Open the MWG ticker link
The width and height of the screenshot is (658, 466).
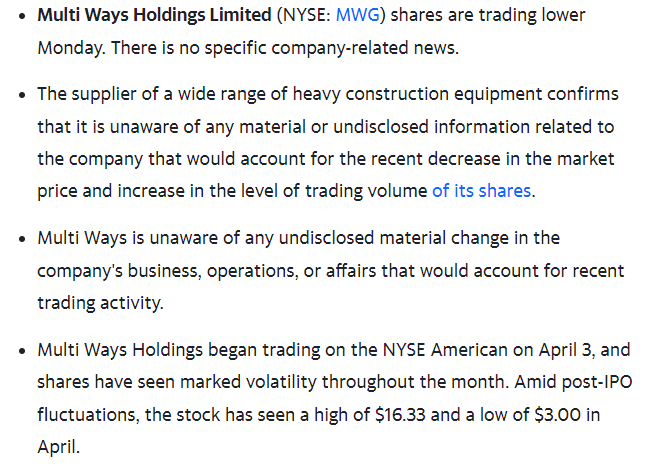coord(358,16)
